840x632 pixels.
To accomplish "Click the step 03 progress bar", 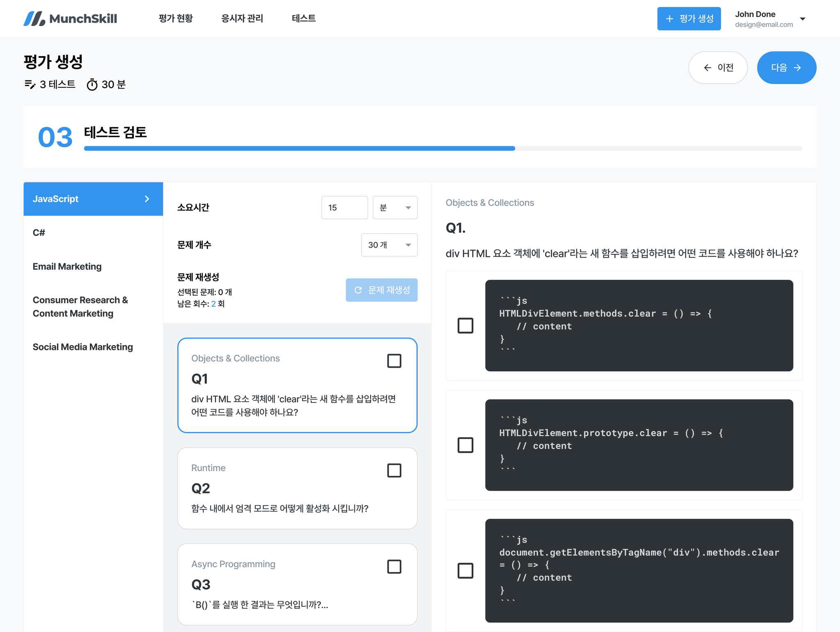I will point(443,148).
